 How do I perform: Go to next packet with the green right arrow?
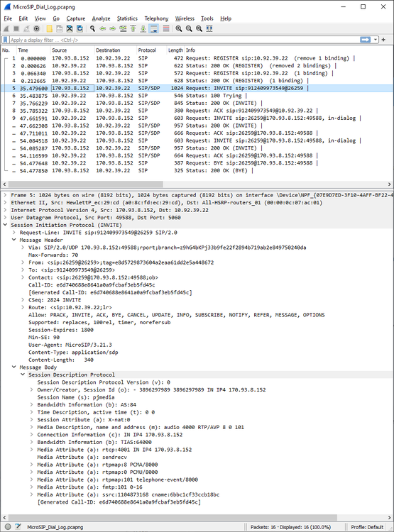[113, 29]
